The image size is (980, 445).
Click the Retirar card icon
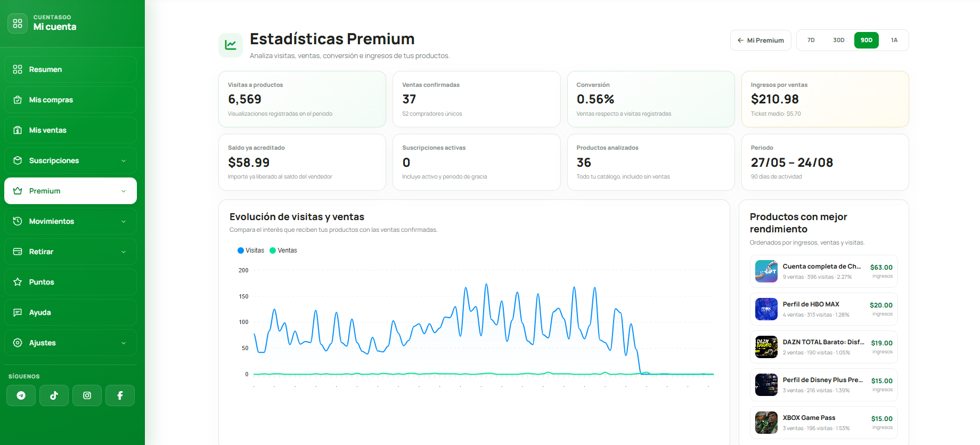(18, 252)
